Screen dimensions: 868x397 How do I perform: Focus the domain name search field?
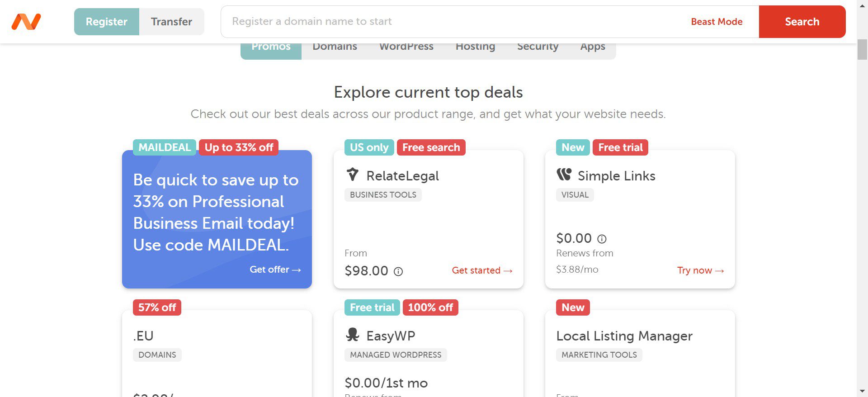click(452, 22)
